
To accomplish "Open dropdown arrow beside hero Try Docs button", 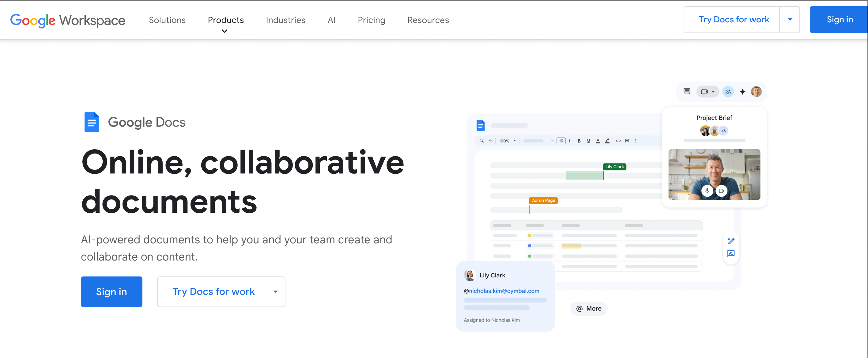I will click(x=275, y=291).
